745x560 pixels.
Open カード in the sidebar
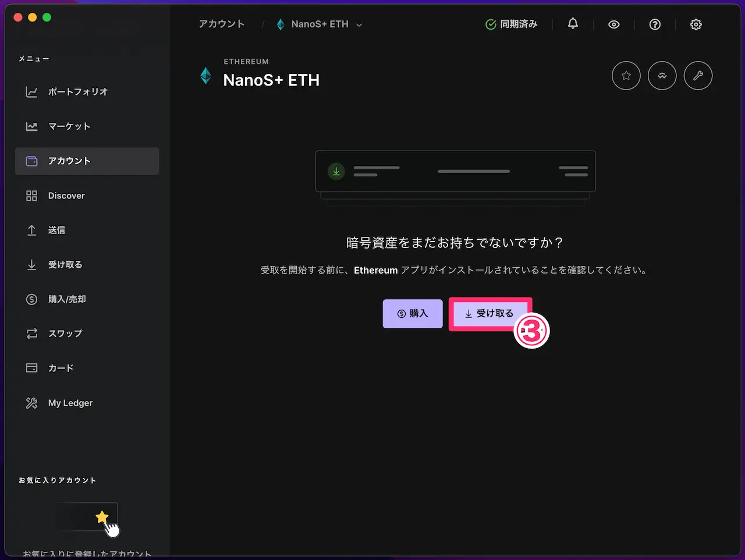tap(87, 368)
